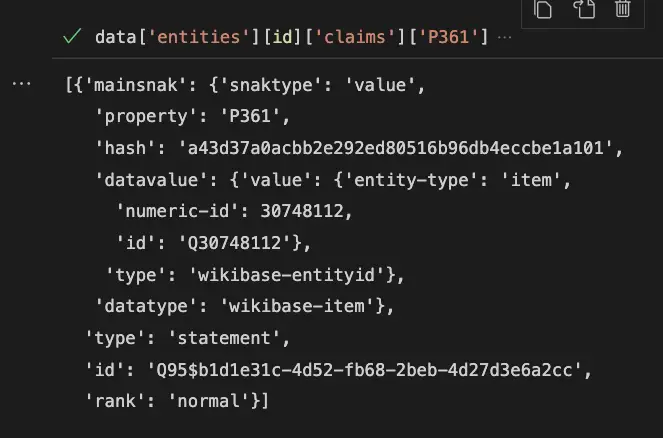The width and height of the screenshot is (663, 438).
Task: Click the 'claims' key in the code cell
Action: click(355, 37)
